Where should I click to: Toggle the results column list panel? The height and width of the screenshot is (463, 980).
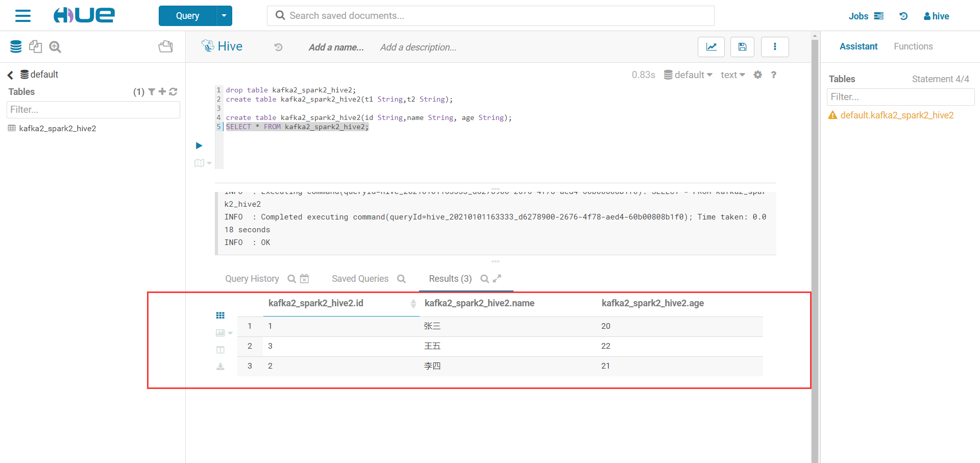point(220,350)
